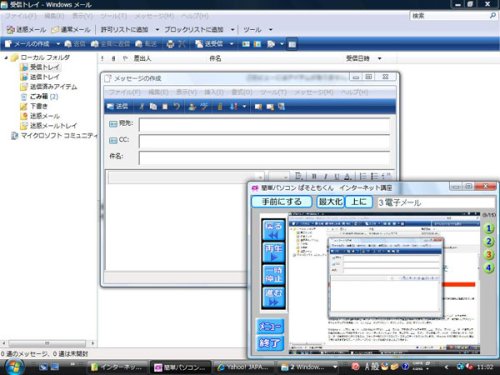500x375 pixels.
Task: Click the 宛先 recipient input field
Action: click(x=264, y=125)
